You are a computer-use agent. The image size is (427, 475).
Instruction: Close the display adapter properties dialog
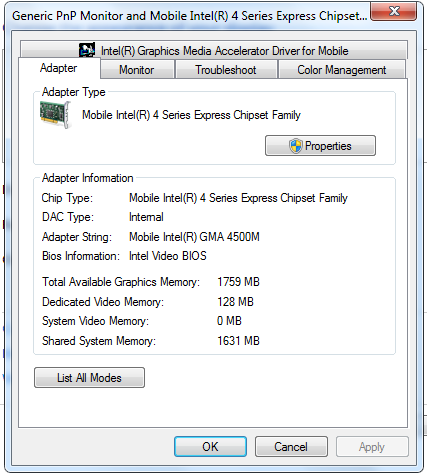pos(393,12)
